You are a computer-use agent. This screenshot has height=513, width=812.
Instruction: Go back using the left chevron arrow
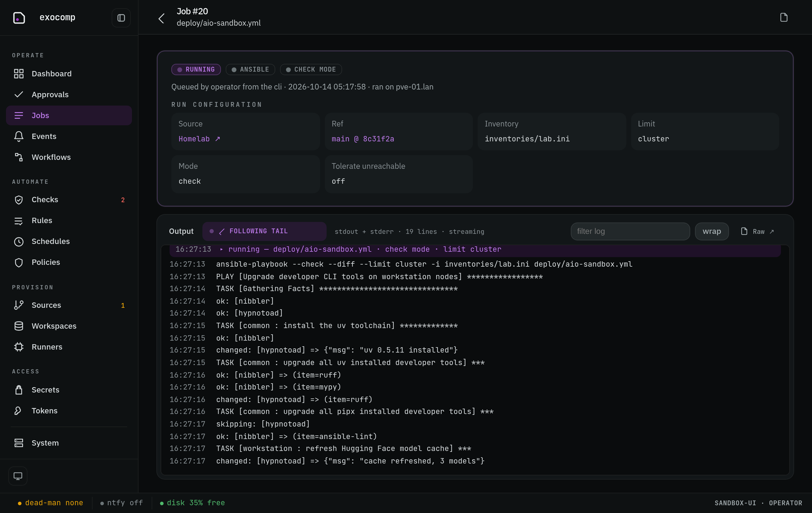[162, 18]
